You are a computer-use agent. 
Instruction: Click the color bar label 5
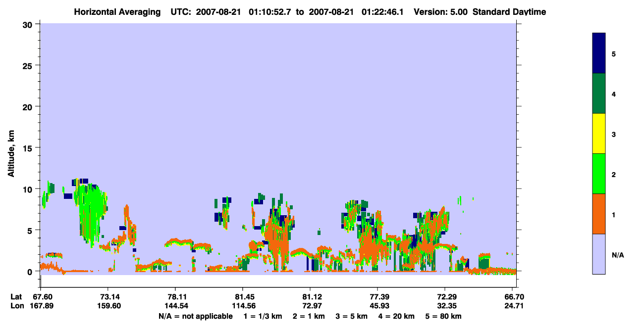tap(614, 53)
